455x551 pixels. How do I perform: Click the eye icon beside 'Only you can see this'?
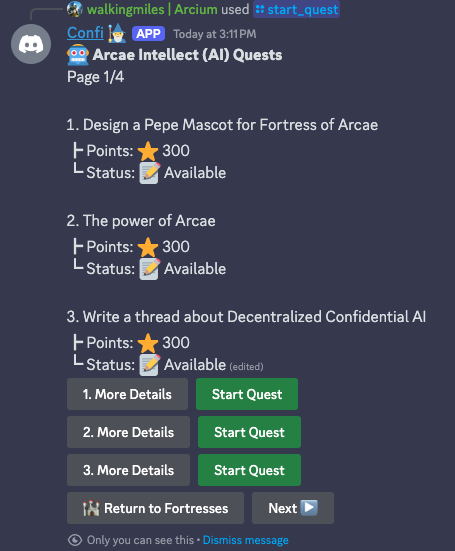click(75, 540)
